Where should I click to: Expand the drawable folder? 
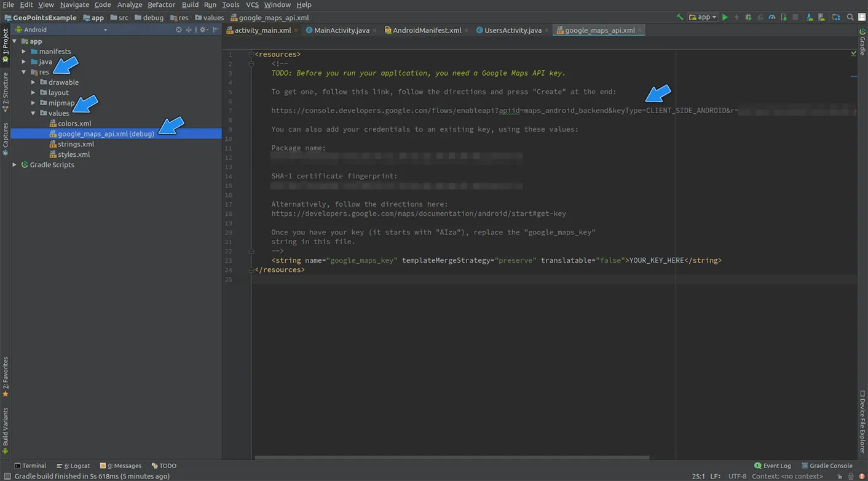[33, 82]
